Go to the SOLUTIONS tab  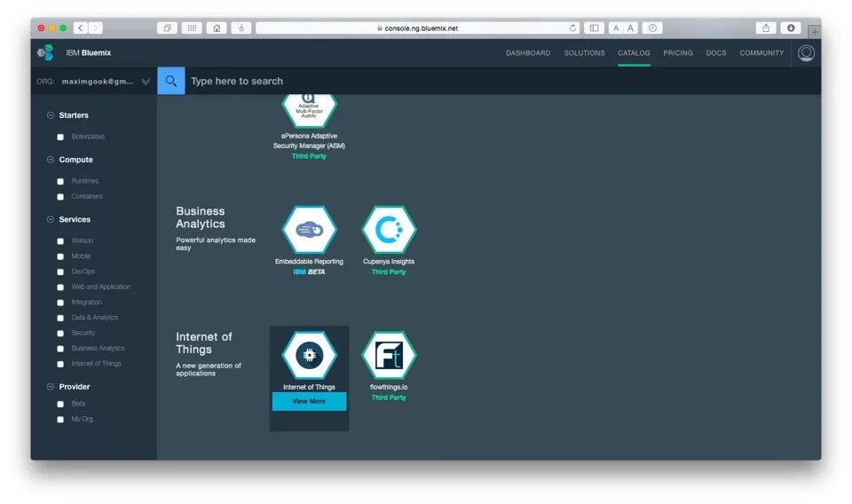point(584,52)
